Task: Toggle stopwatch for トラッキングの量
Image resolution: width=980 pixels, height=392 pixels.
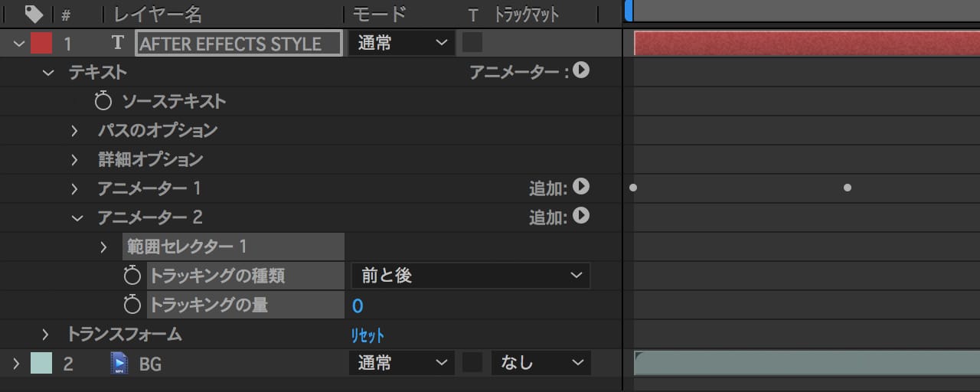Action: 132,305
